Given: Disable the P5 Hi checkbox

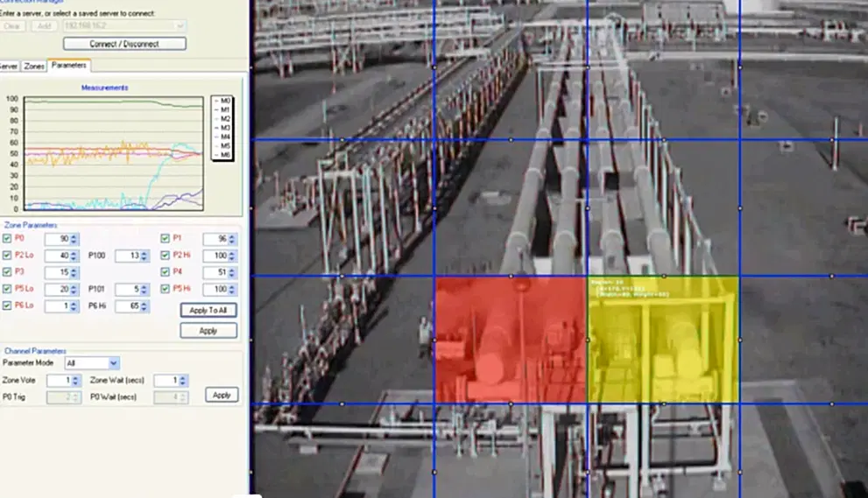Looking at the screenshot, I should click(x=165, y=289).
